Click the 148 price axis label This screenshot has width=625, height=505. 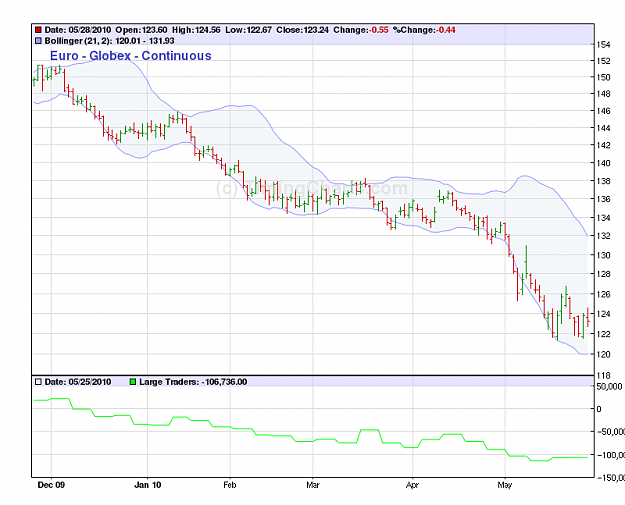[x=603, y=94]
